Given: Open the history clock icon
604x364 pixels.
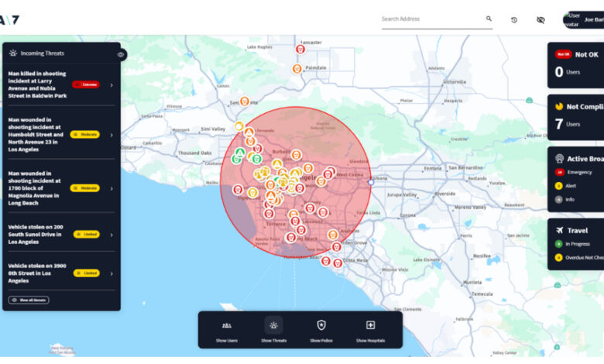Looking at the screenshot, I should [514, 19].
